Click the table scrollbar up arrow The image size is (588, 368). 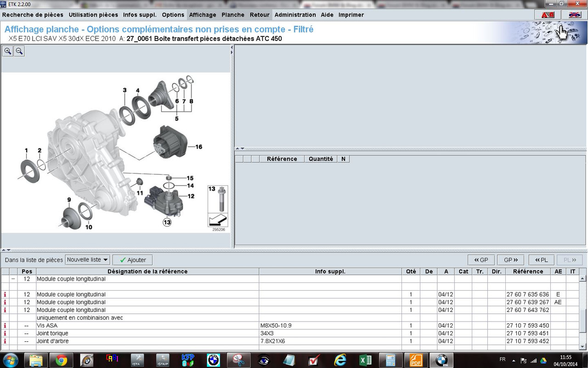[583, 278]
